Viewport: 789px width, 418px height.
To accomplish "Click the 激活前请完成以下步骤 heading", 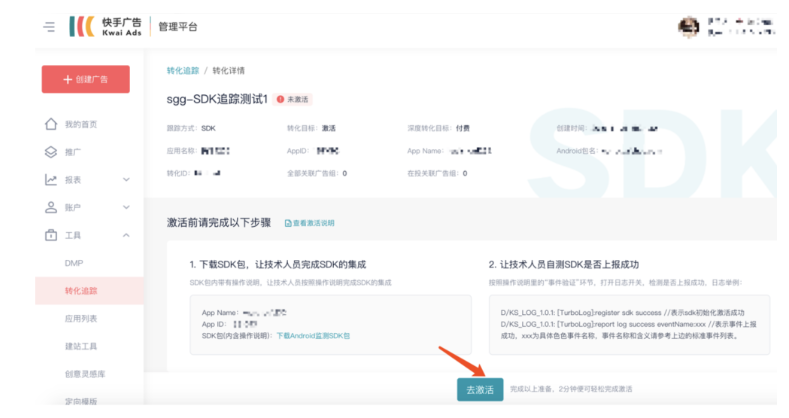I will (219, 222).
